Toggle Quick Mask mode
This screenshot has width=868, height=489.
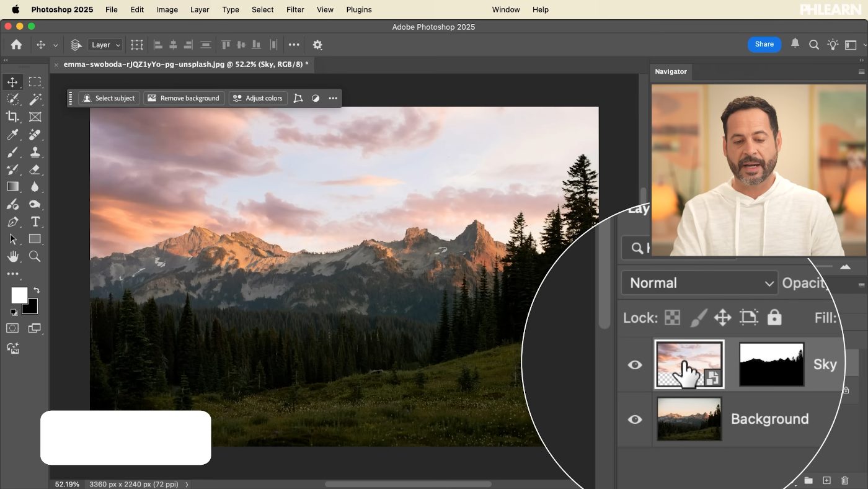pos(12,328)
